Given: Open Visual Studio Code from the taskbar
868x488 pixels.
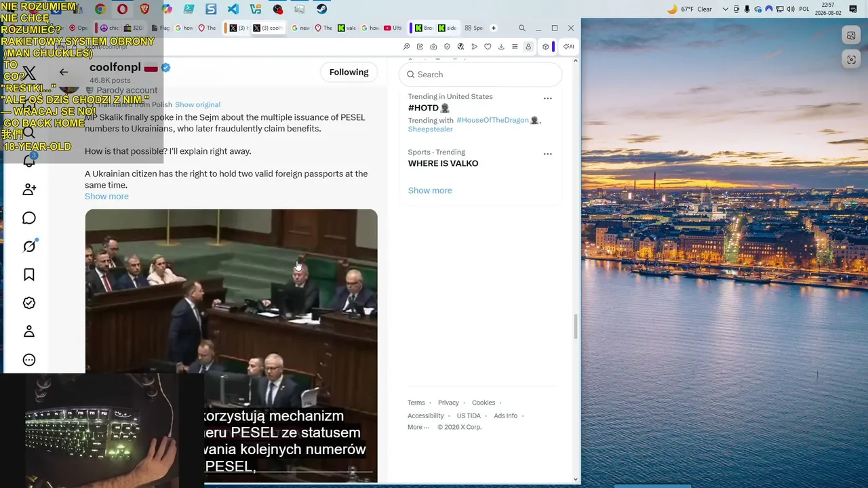Looking at the screenshot, I should point(233,9).
